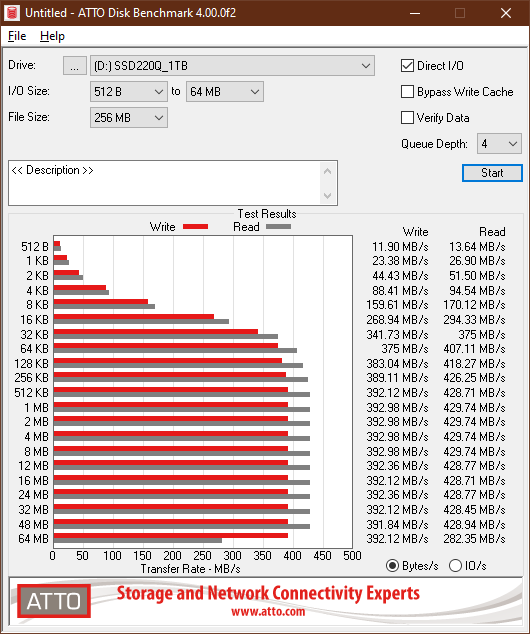Click the red Write legend swatch
Viewport: 530px width, 634px height.
point(195,227)
